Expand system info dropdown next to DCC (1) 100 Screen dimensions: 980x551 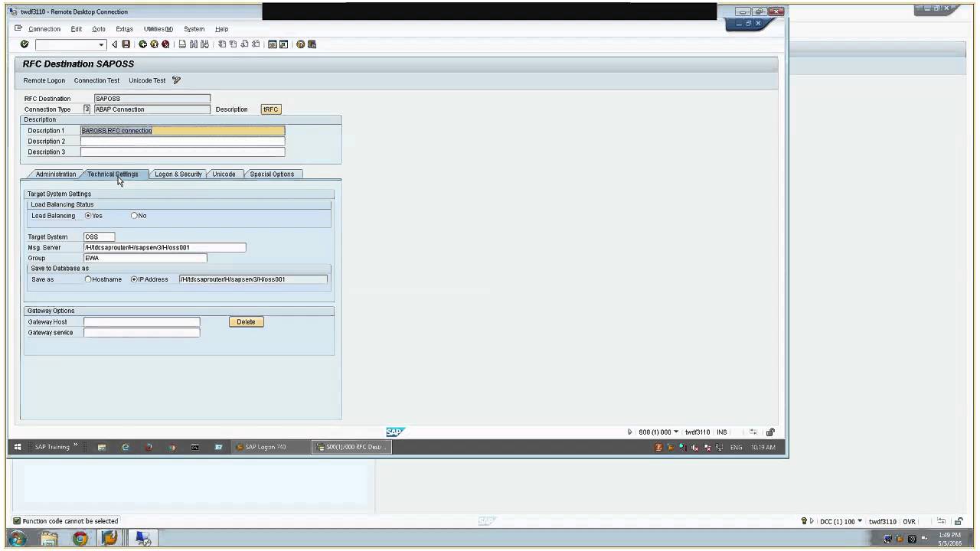point(860,521)
